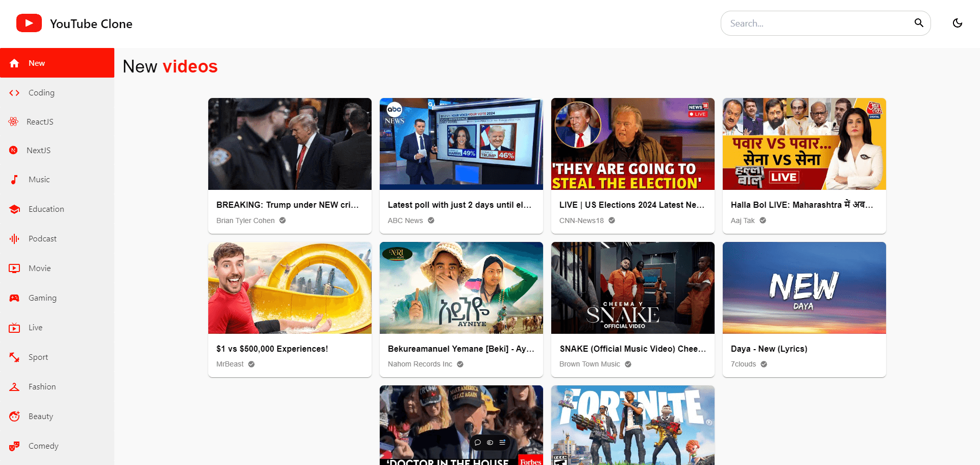This screenshot has width=980, height=465.
Task: Open the AynIye music video thumbnail
Action: (461, 288)
